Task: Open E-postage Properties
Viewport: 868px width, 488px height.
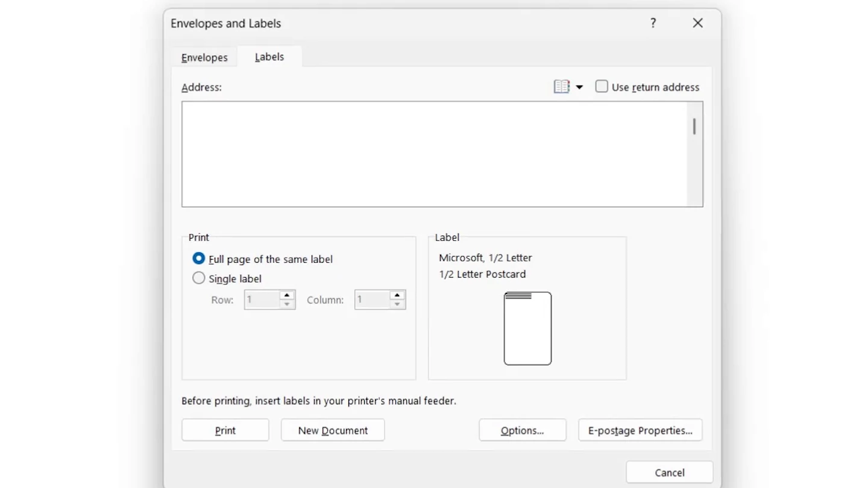Action: [640, 430]
